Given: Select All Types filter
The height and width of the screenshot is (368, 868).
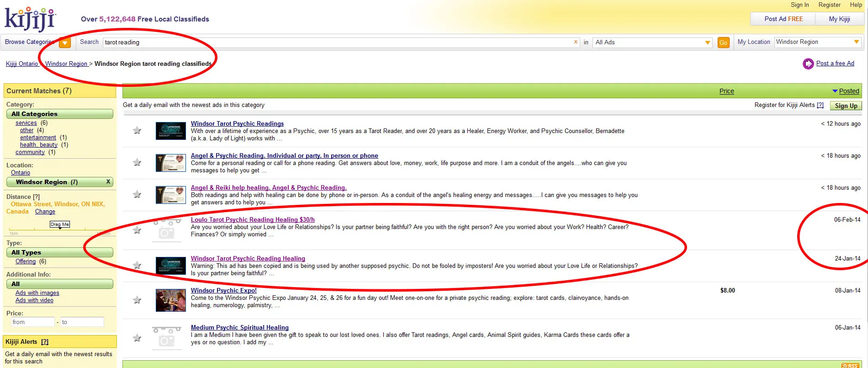Looking at the screenshot, I should 60,252.
